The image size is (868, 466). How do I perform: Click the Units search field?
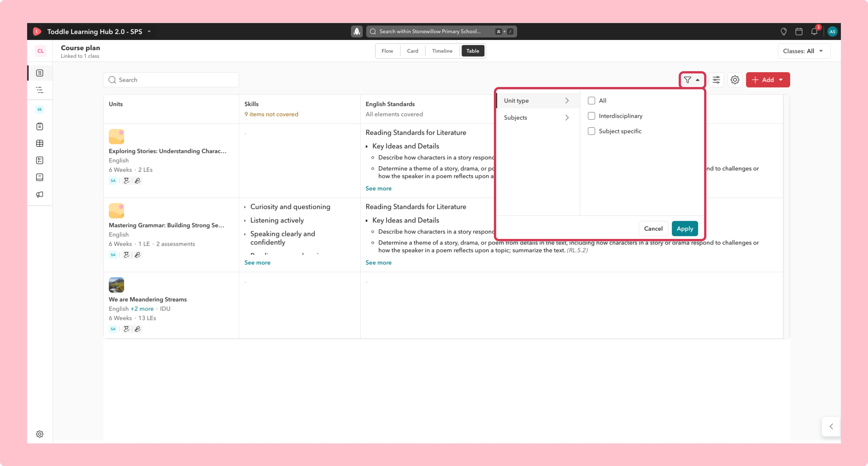[x=171, y=80]
